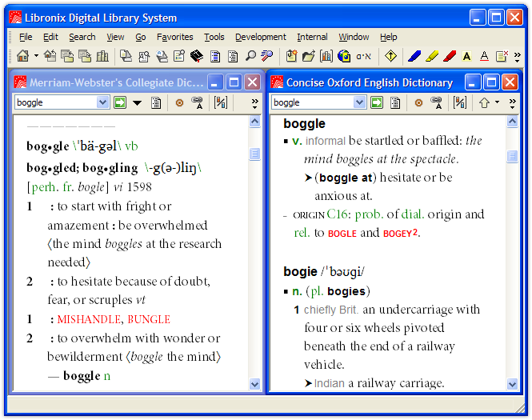Click the house-with-arrow icon after Home dropdown
This screenshot has height=420, width=532.
point(50,56)
